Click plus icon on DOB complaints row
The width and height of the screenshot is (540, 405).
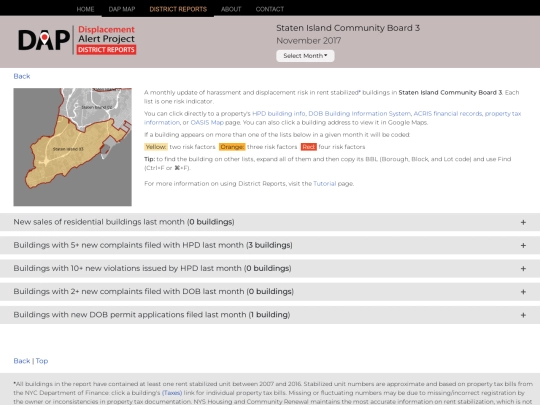[x=523, y=292]
